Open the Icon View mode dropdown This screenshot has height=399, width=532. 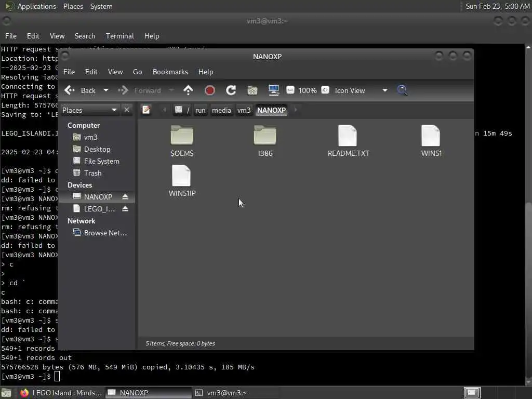(x=361, y=90)
